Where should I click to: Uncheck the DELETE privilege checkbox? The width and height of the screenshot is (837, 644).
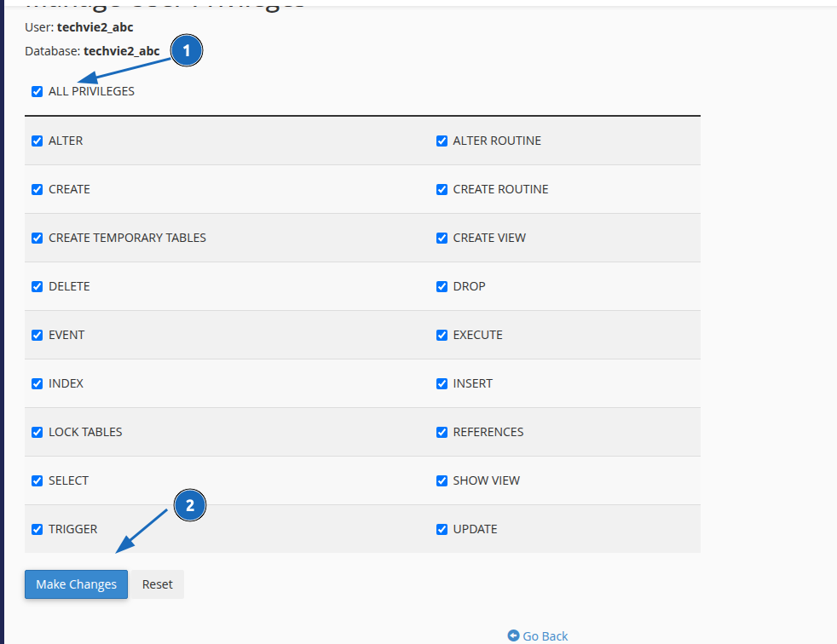(38, 287)
